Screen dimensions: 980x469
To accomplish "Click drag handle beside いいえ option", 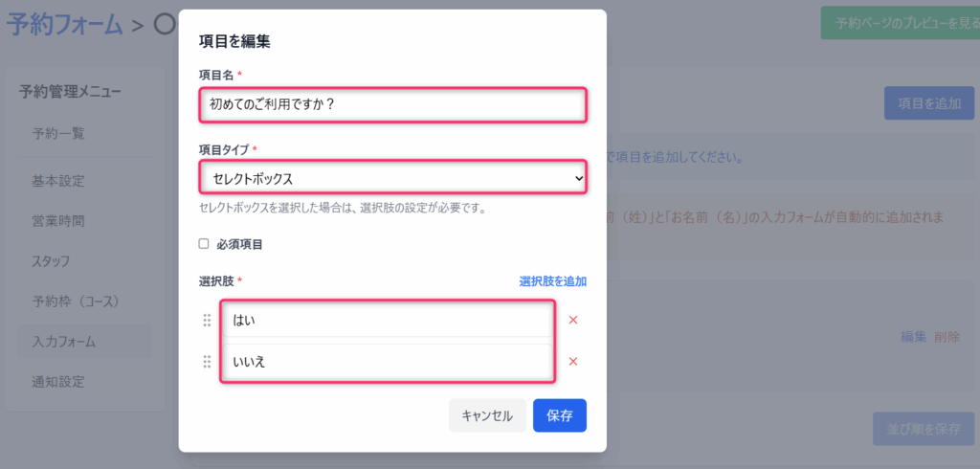I will [x=207, y=362].
